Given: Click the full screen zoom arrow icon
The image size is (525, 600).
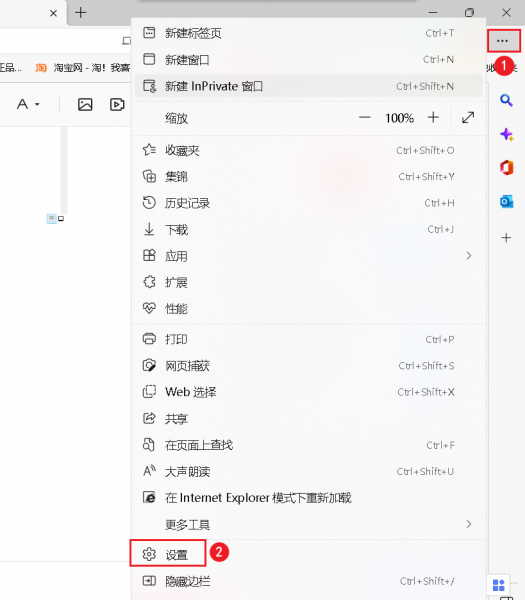Looking at the screenshot, I should tap(468, 117).
